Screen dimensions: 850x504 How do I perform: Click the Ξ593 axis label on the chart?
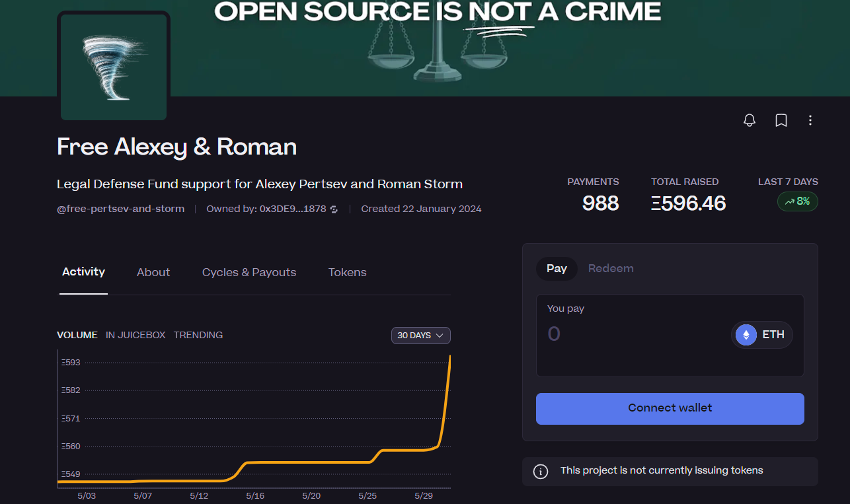pyautogui.click(x=71, y=363)
